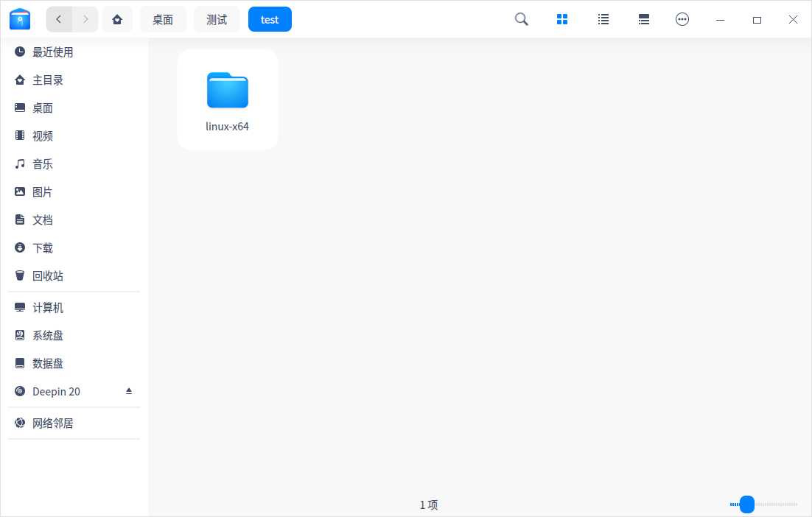Click the film icon beside 视频
The height and width of the screenshot is (517, 812).
tap(20, 136)
